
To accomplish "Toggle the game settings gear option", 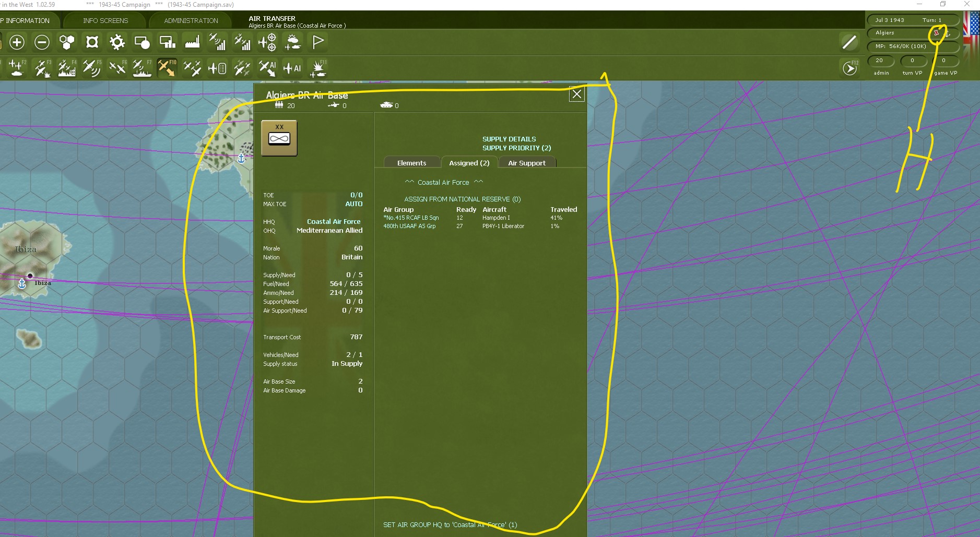I will tap(117, 42).
